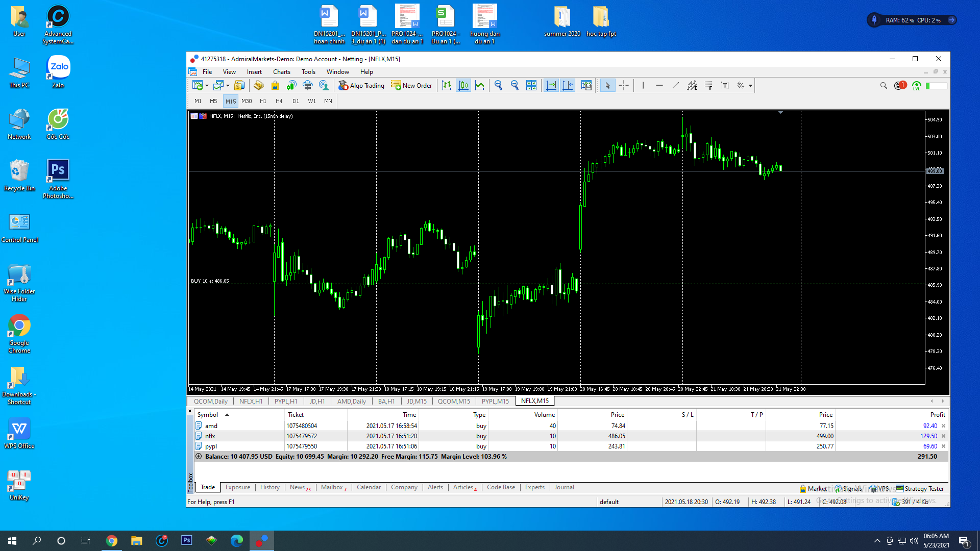Expand the profiles dropdown arrow

pos(228,86)
